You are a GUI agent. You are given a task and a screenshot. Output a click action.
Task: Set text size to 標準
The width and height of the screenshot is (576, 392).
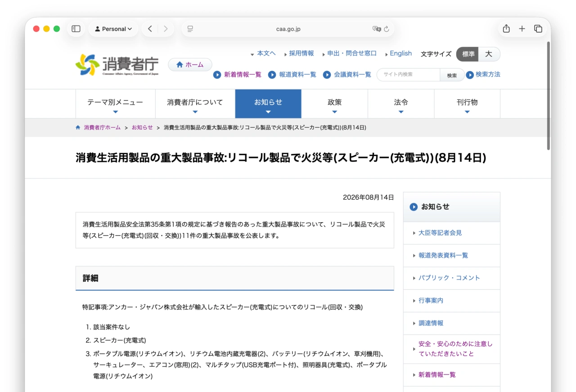468,54
